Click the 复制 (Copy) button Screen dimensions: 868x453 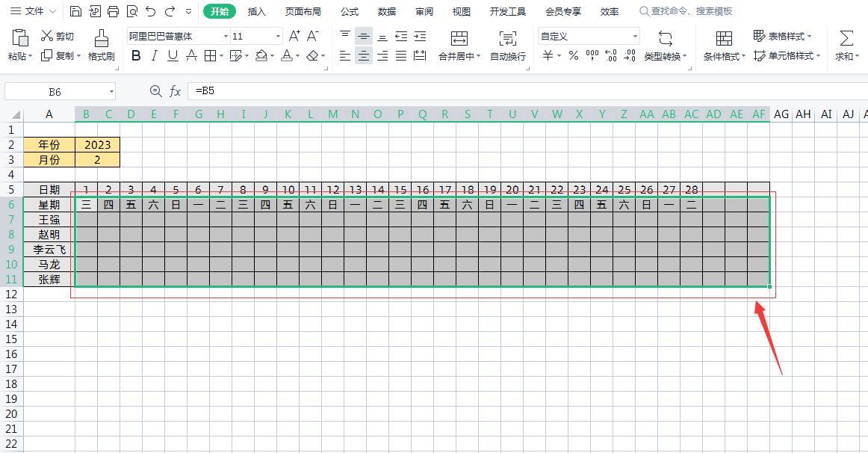coord(63,55)
